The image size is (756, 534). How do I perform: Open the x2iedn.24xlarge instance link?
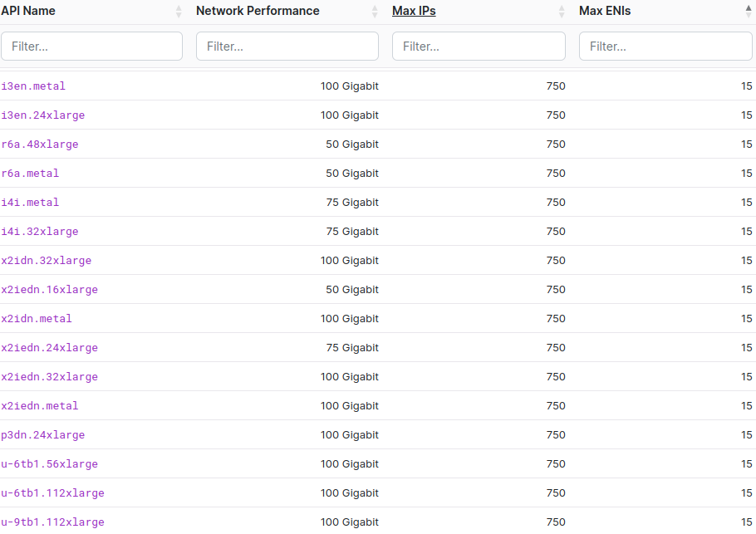(x=49, y=347)
